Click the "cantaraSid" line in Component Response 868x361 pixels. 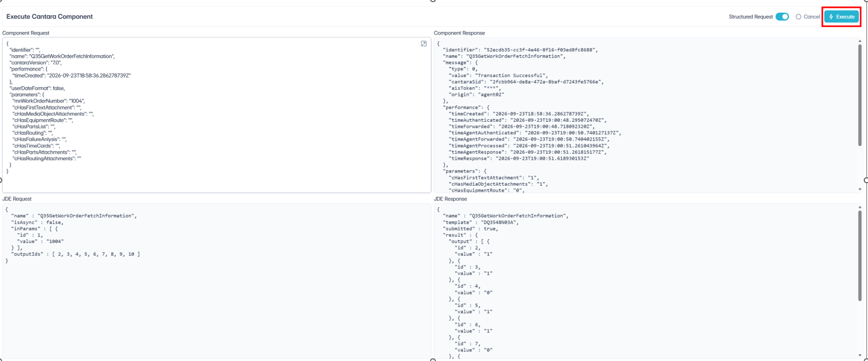coord(526,82)
